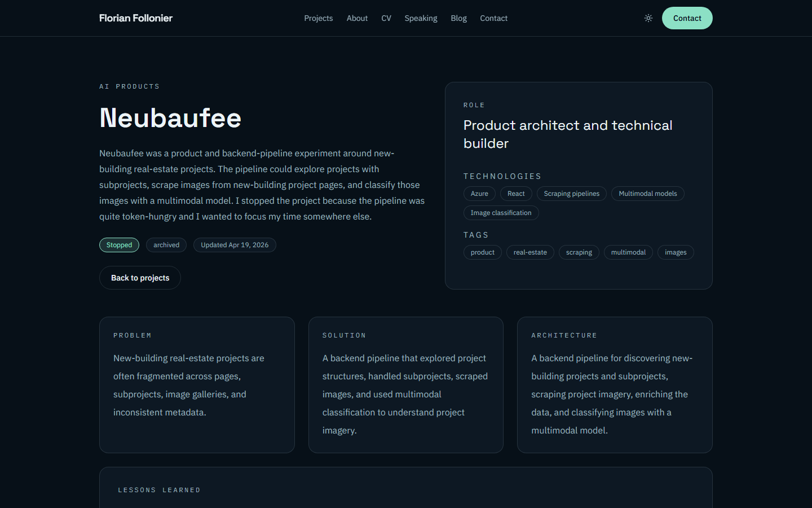Viewport: 812px width, 508px height.
Task: Click the AI PRODUCTS category label
Action: click(x=130, y=86)
